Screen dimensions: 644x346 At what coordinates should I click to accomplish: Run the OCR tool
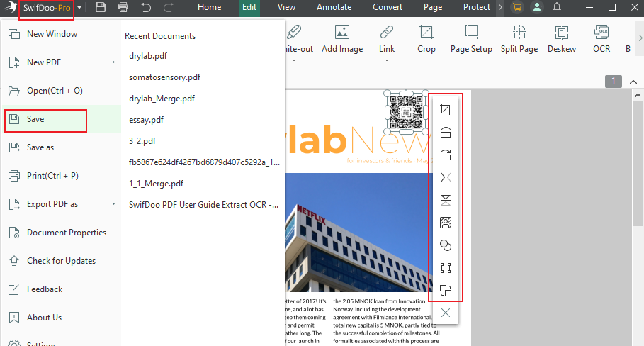click(x=601, y=40)
